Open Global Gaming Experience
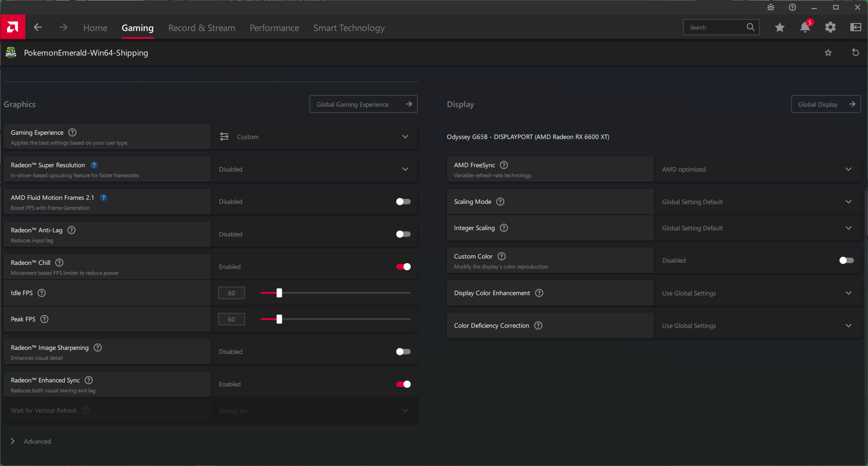The width and height of the screenshot is (868, 466). [x=364, y=104]
